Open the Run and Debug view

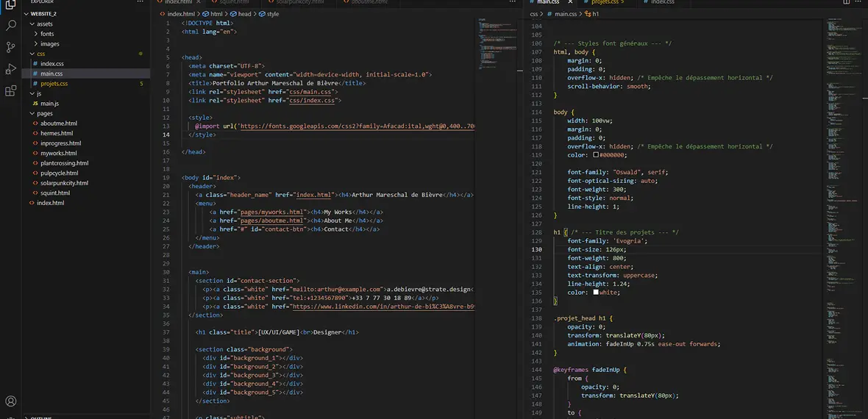coord(11,69)
